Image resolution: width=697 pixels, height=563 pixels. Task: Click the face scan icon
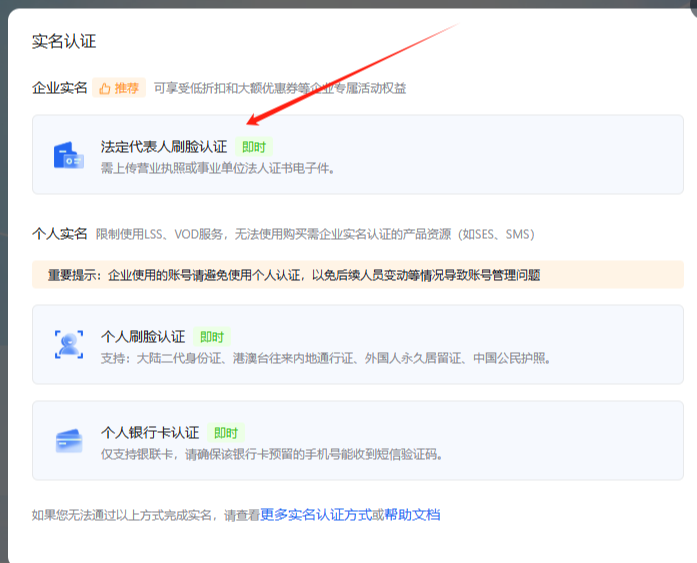[69, 344]
